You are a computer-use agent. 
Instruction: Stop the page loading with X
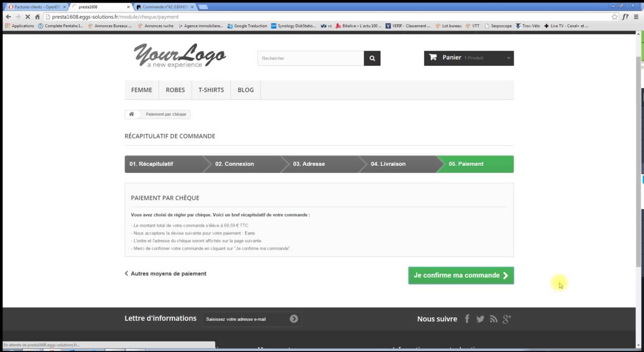28,17
